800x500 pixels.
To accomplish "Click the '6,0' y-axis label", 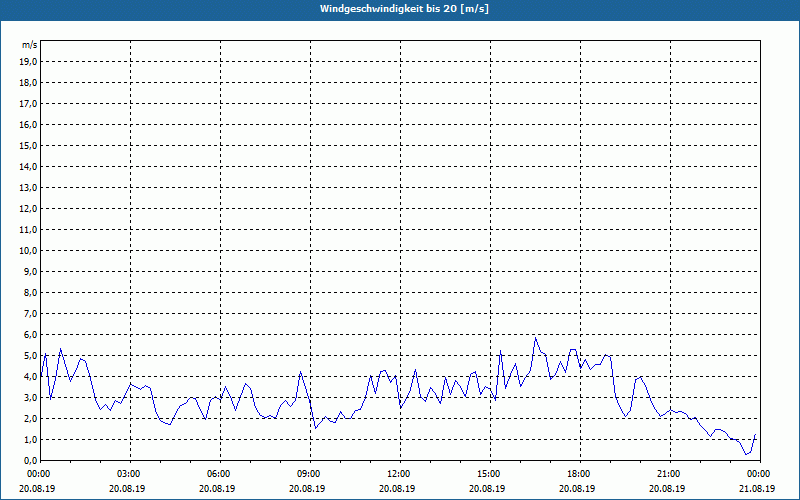I will [31, 334].
